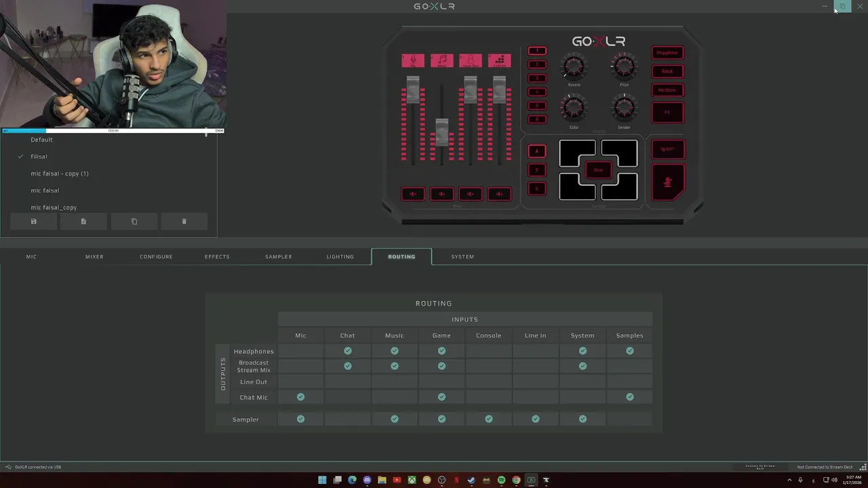Save the current profile with the floppy disk icon
This screenshot has height=488, width=868.
[33, 222]
